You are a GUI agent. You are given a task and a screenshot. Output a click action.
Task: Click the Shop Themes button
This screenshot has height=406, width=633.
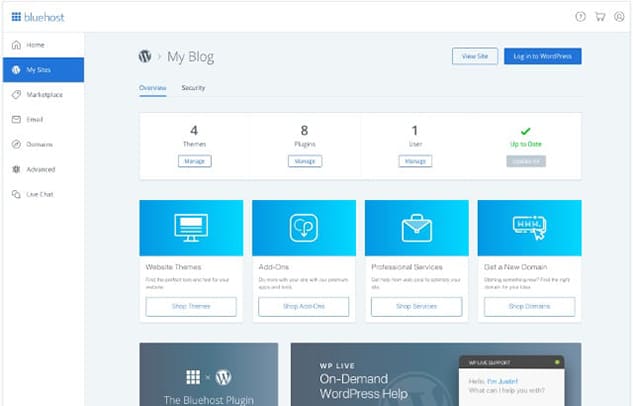190,306
